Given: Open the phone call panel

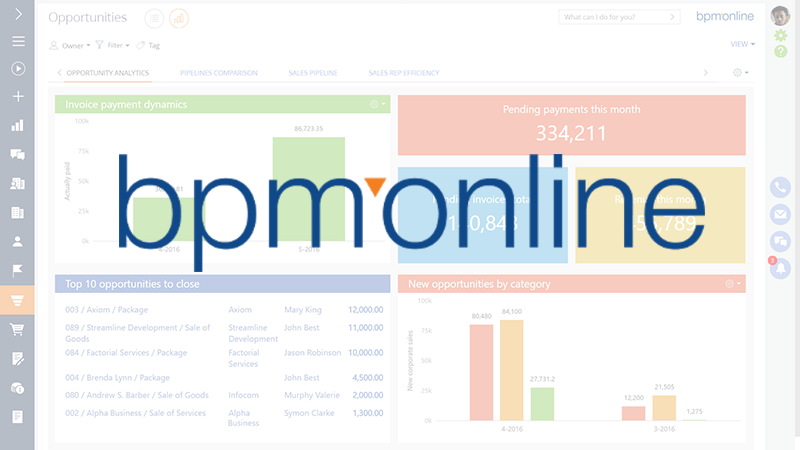Looking at the screenshot, I should pyautogui.click(x=780, y=187).
